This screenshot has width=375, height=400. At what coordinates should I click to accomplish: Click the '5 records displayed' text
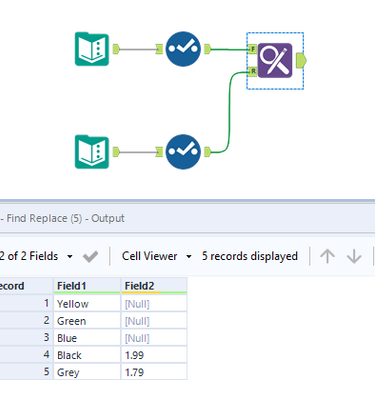[x=250, y=256]
